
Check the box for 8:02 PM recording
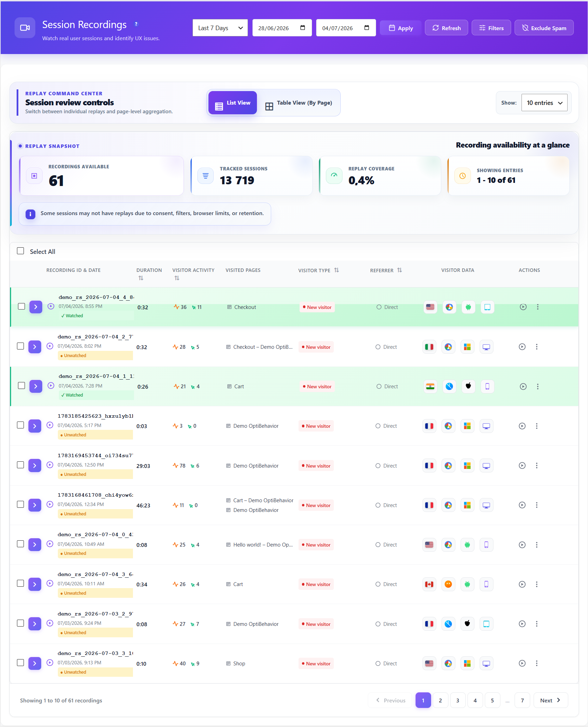pos(20,346)
